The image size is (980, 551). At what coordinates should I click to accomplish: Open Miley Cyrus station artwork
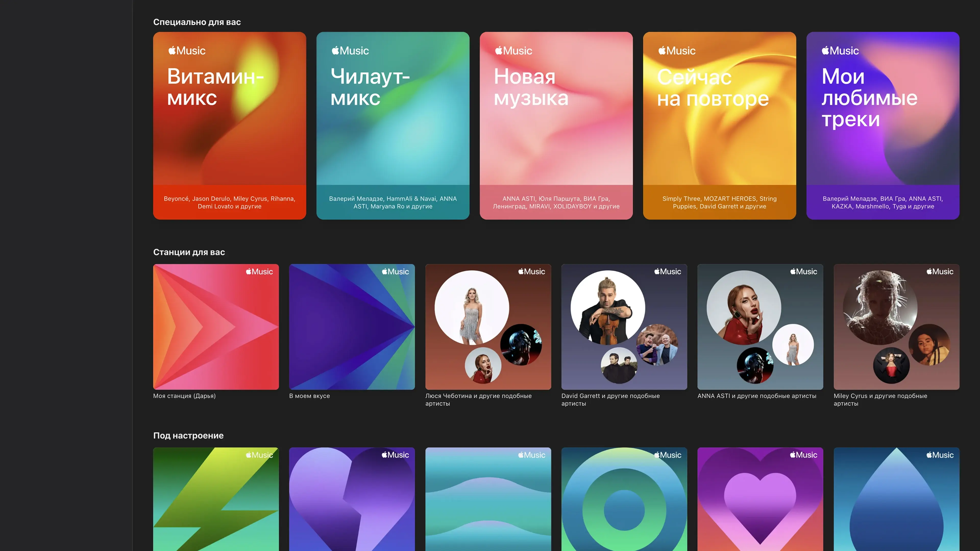(896, 327)
